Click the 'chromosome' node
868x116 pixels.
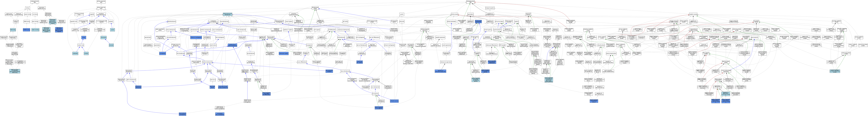103,38
